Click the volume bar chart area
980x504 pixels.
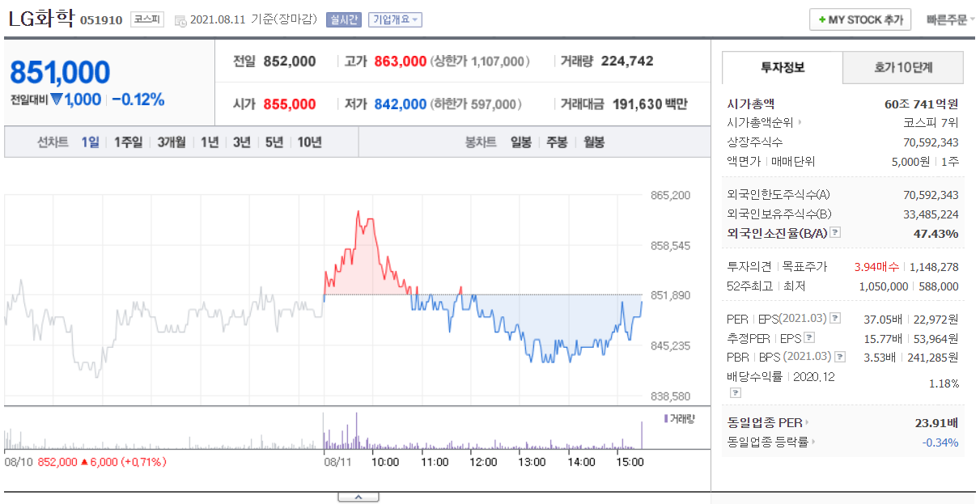tap(324, 431)
